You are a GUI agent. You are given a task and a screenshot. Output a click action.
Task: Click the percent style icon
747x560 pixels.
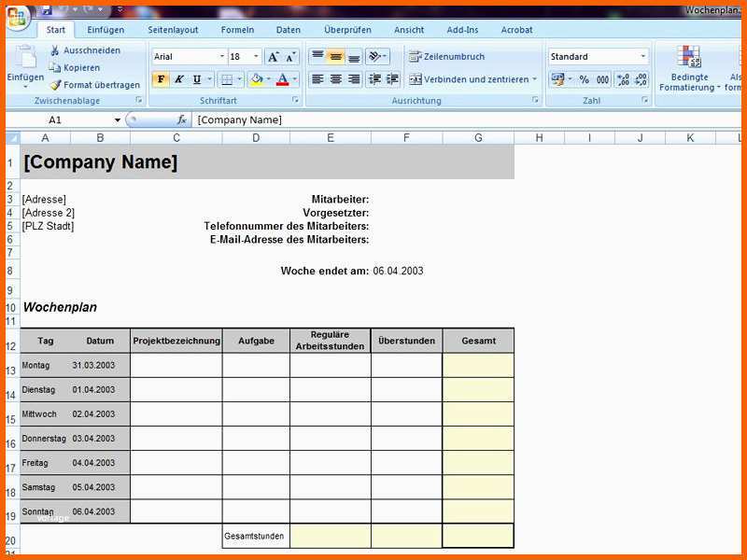[584, 80]
